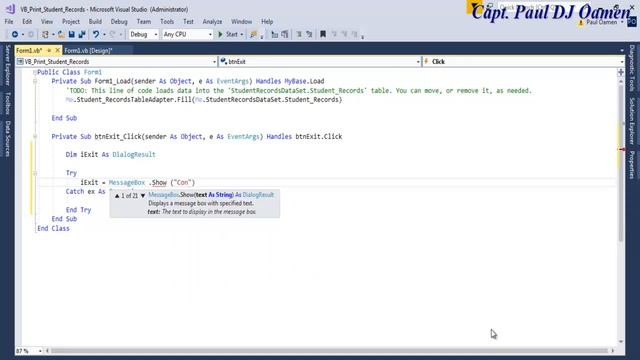Open the Build menu
This screenshot has height=360, width=640.
coord(95,22)
